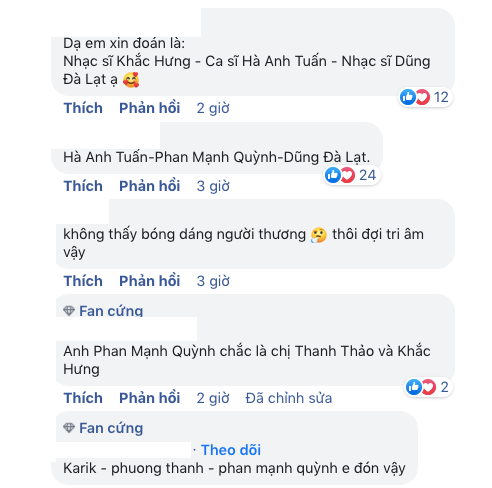492x488 pixels.
Task: Open reactions on the 12-reaction Khắc Hưng comment
Action: [x=424, y=97]
